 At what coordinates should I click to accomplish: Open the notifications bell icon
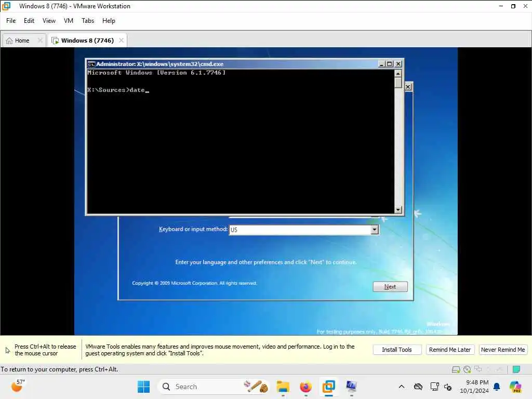[497, 387]
